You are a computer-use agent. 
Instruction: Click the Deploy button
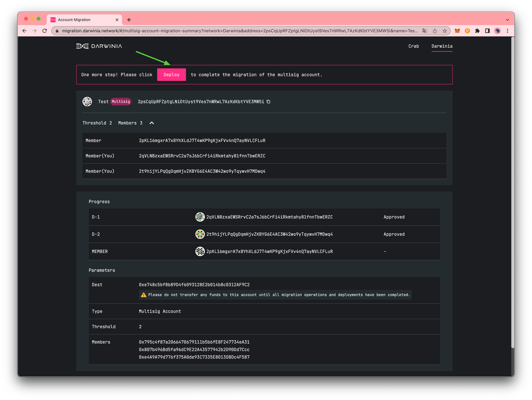click(171, 75)
